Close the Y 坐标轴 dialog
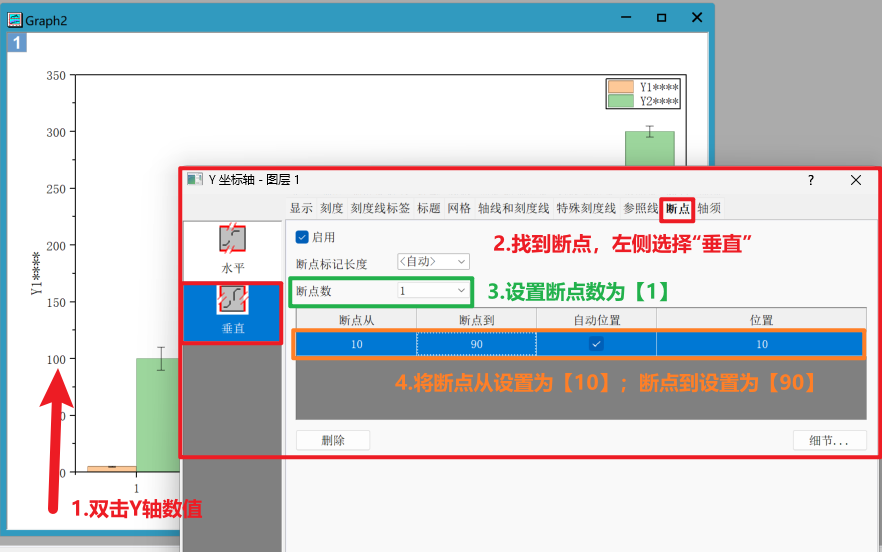 (856, 180)
